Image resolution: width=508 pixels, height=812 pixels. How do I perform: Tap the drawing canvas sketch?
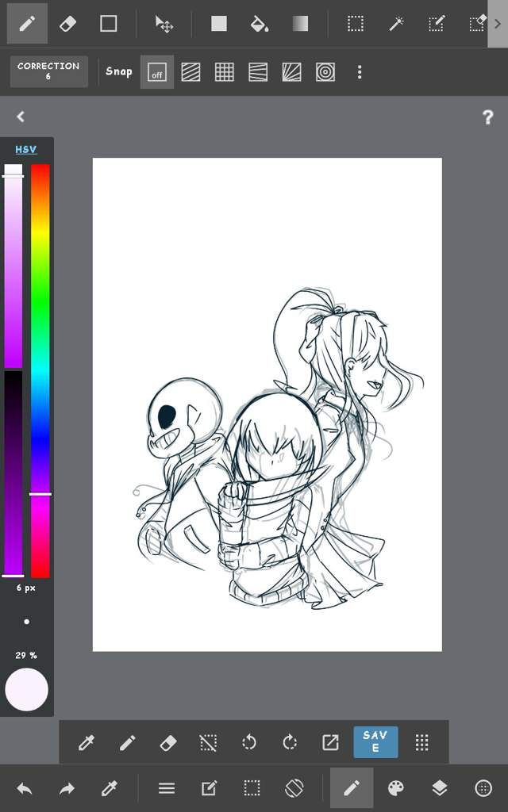[x=267, y=404]
